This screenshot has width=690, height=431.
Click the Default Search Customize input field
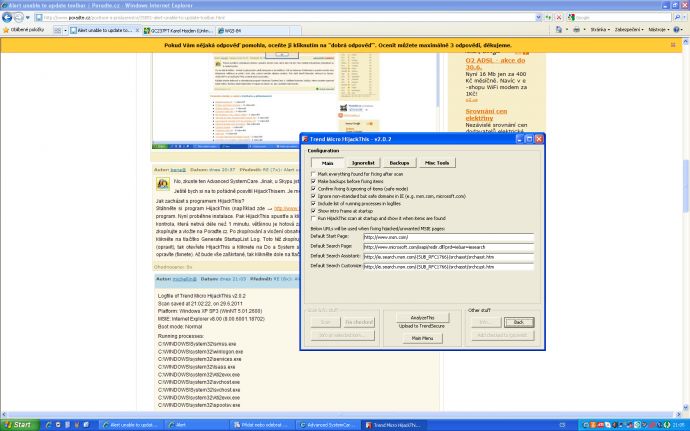tap(448, 266)
